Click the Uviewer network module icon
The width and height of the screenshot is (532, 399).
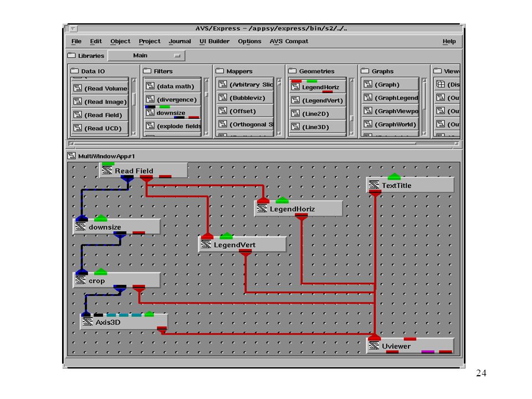coord(374,346)
